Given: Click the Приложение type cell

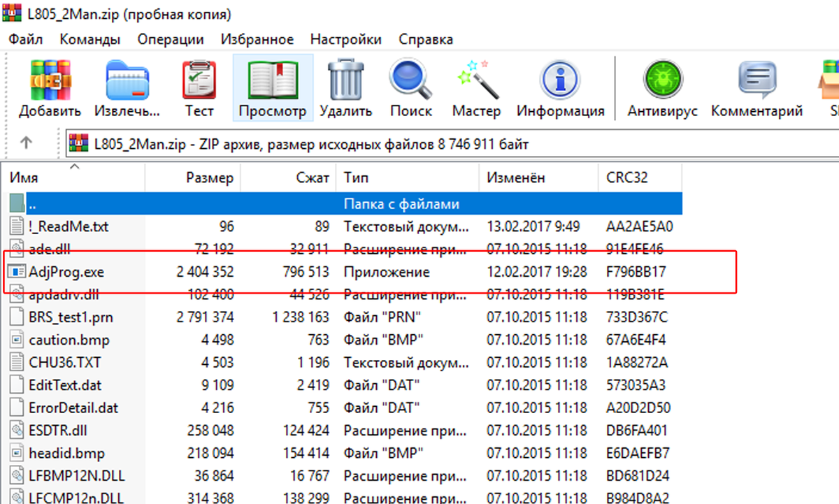Looking at the screenshot, I should [x=387, y=271].
